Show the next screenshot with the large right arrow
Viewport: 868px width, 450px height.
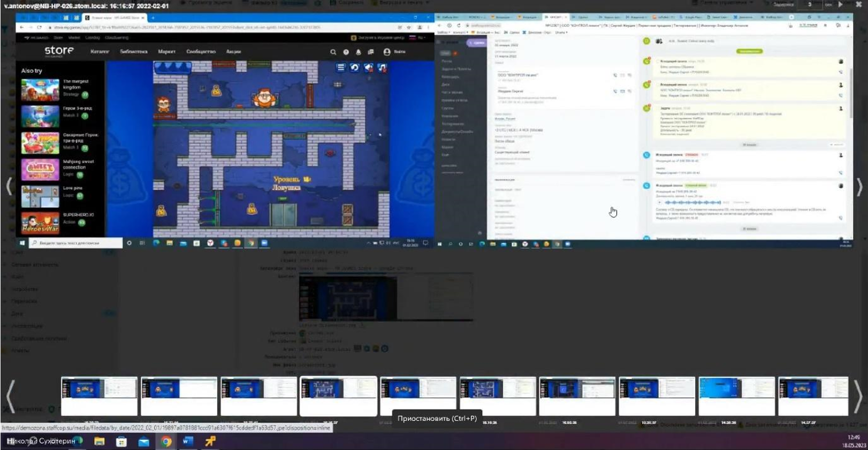(859, 186)
